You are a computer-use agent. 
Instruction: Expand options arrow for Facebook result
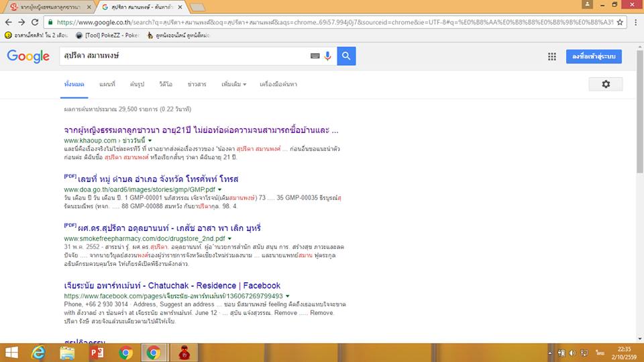pos(288,296)
